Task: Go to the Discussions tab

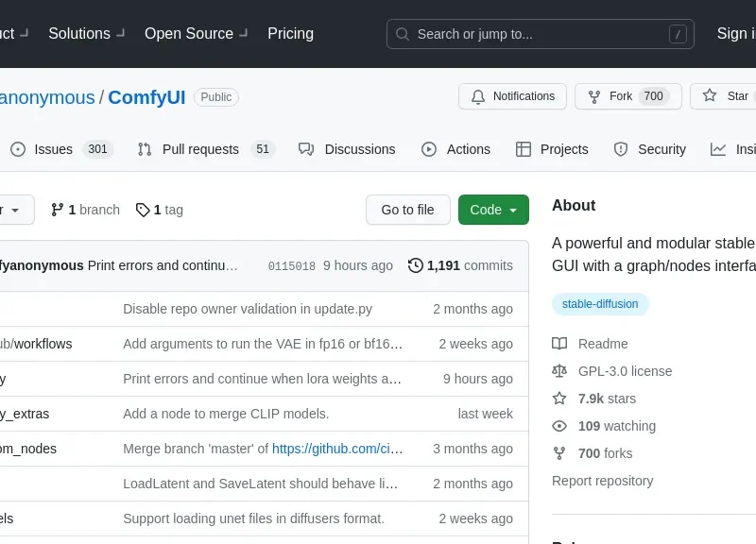Action: point(347,149)
